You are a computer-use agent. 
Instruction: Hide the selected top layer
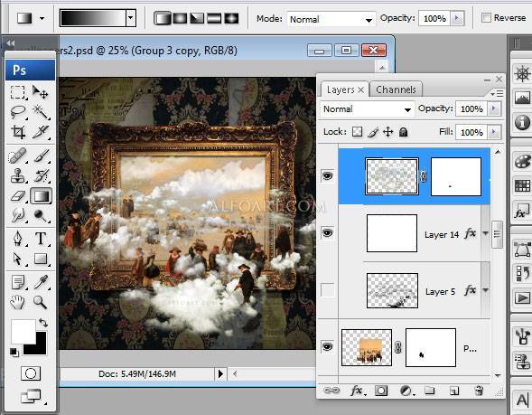click(327, 176)
